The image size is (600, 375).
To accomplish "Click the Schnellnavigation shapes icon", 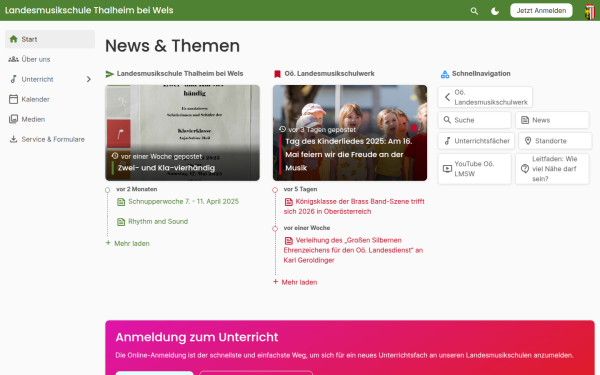I will pyautogui.click(x=445, y=74).
